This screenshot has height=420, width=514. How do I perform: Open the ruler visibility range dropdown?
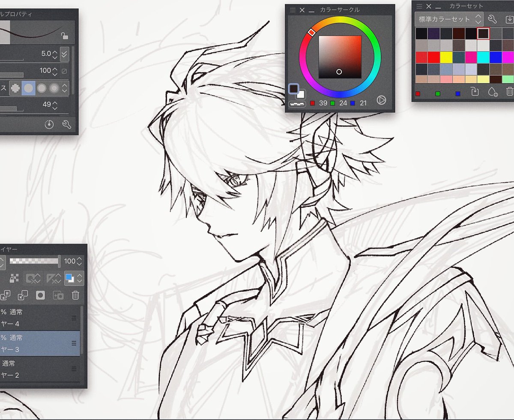point(53,279)
